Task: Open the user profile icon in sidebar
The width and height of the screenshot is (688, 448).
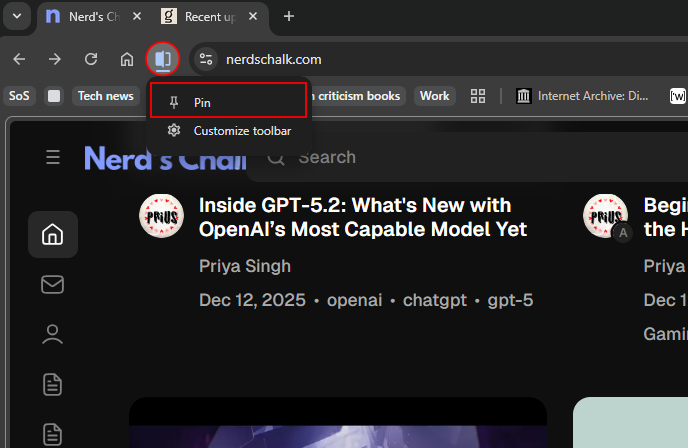Action: (52, 335)
